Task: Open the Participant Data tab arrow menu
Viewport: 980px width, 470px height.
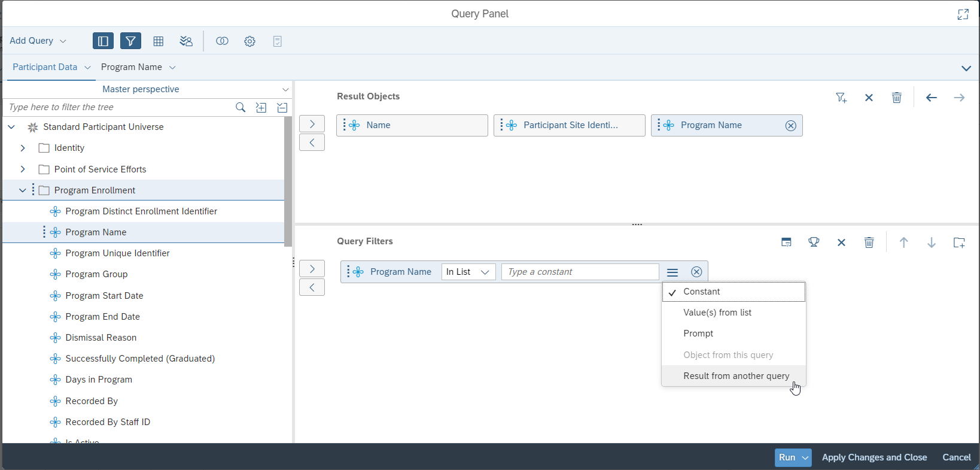Action: (x=87, y=68)
